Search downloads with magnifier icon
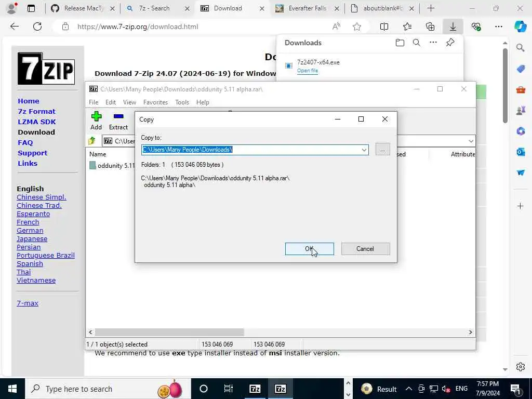 416,43
